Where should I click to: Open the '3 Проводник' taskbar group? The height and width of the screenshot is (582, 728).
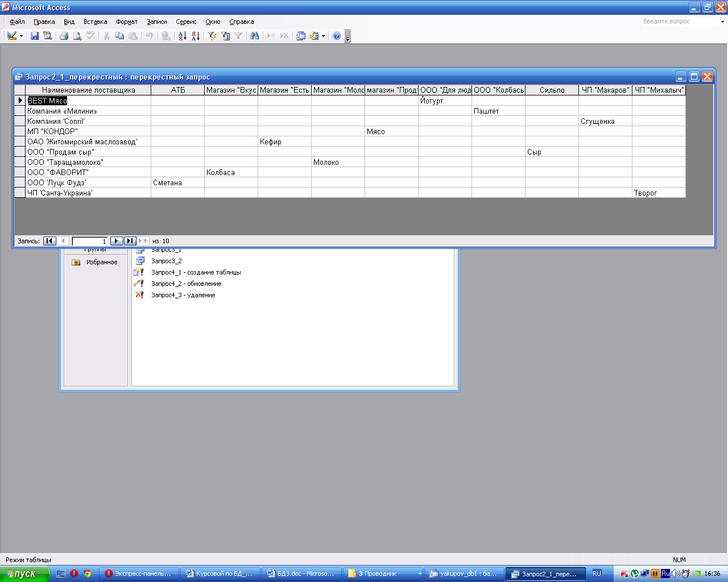point(384,573)
